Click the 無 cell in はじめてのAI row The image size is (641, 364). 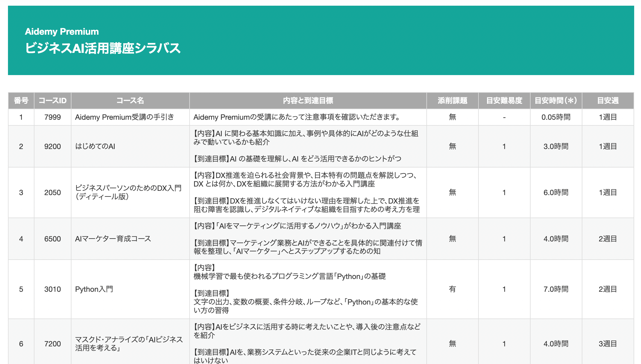click(x=453, y=146)
